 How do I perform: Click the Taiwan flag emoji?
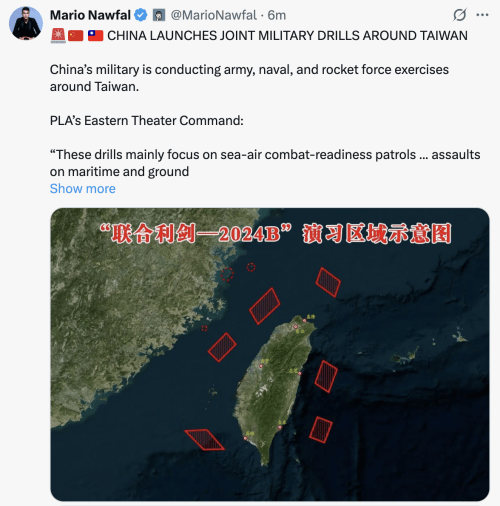[96, 36]
